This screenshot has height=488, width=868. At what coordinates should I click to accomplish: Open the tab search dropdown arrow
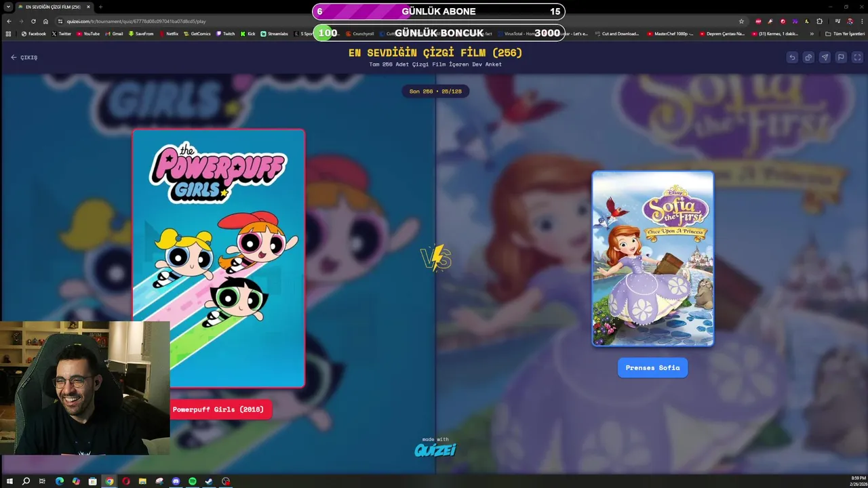(x=7, y=7)
